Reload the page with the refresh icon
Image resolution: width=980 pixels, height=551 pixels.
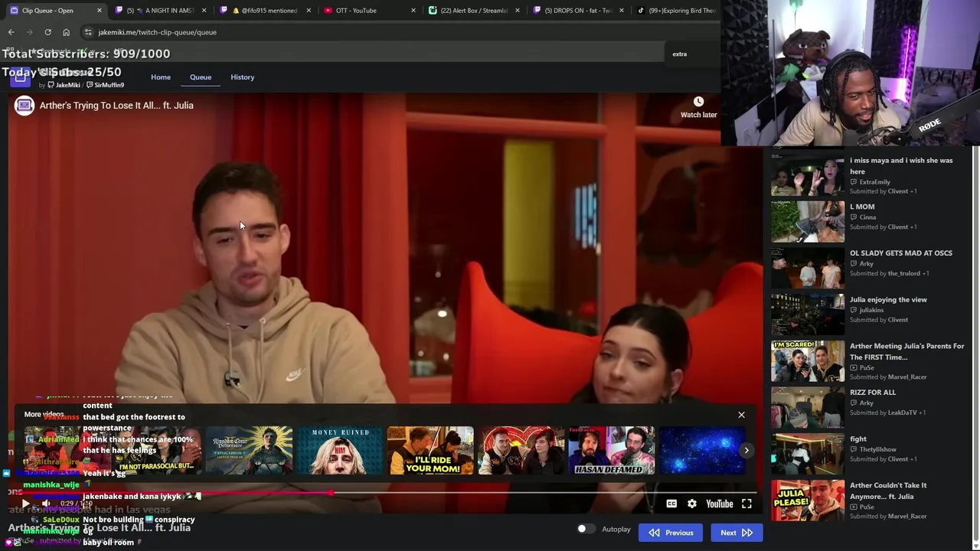tap(47, 32)
